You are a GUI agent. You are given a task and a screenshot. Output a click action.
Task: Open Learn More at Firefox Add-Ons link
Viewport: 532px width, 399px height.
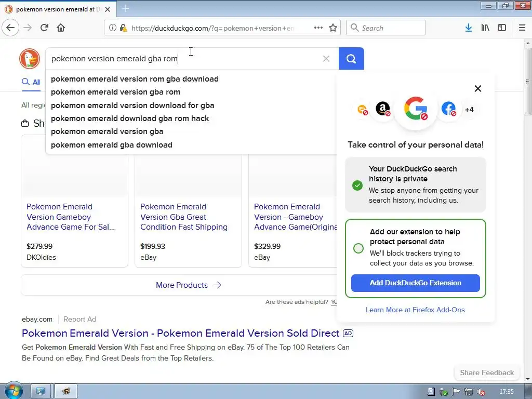click(x=415, y=310)
